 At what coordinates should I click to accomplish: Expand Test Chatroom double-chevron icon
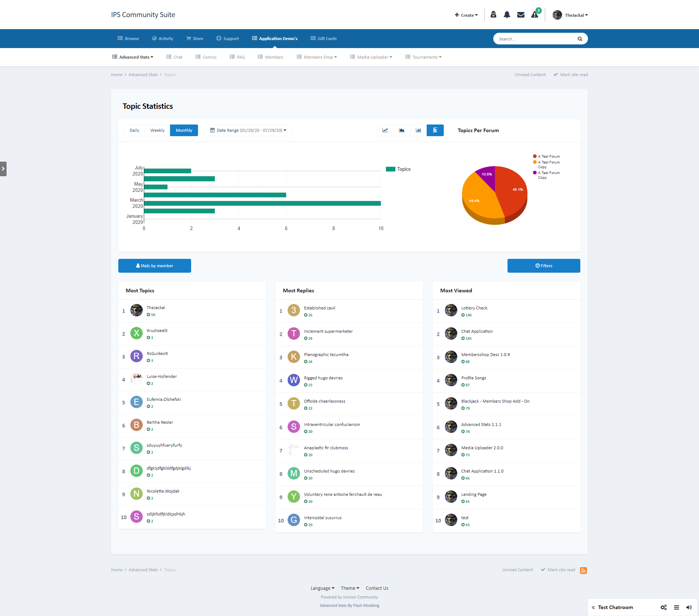(x=593, y=607)
